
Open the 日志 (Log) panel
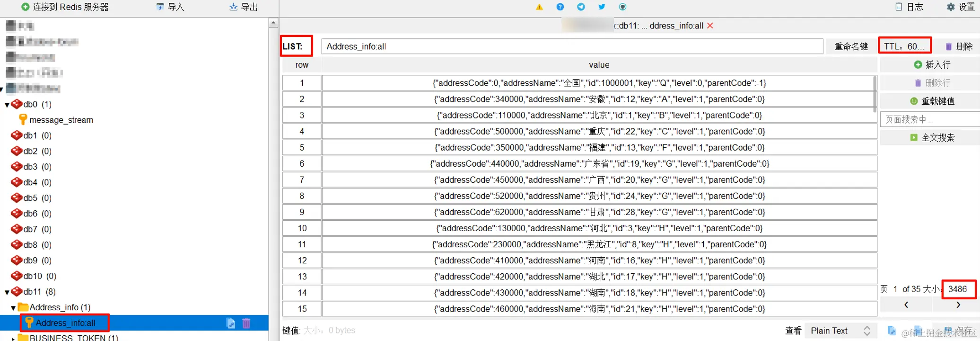[x=909, y=7]
